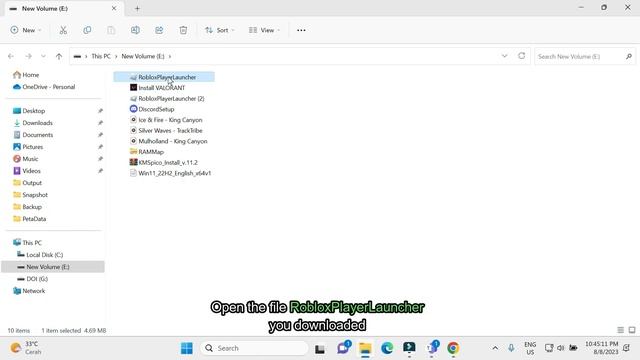
Task: Click the Share icon in toolbar
Action: click(x=159, y=30)
